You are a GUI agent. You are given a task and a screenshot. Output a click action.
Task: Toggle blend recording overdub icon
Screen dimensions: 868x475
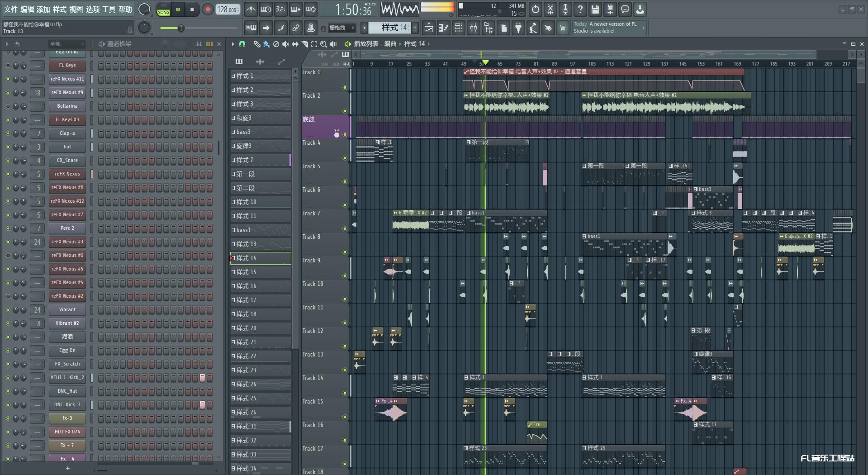[x=296, y=9]
